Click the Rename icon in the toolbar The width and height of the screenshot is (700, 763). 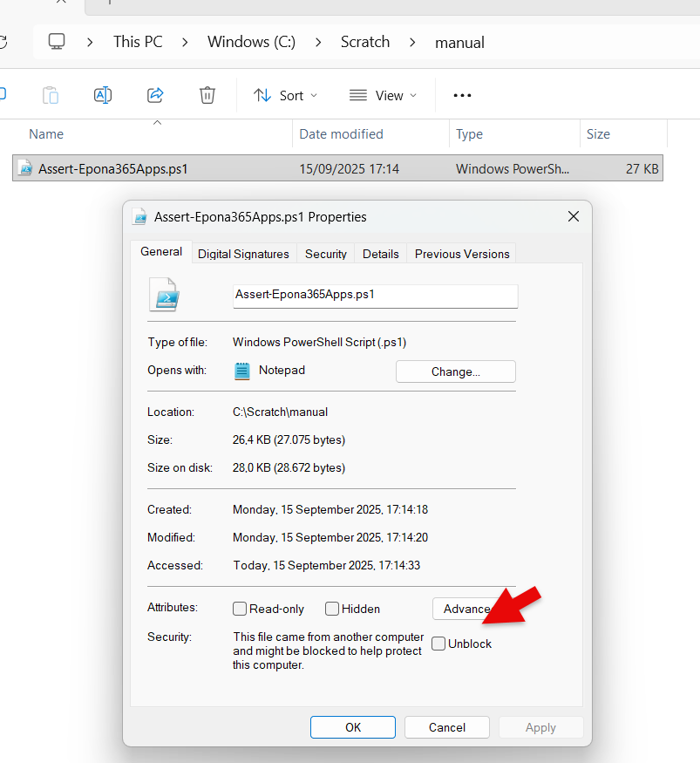(x=103, y=95)
